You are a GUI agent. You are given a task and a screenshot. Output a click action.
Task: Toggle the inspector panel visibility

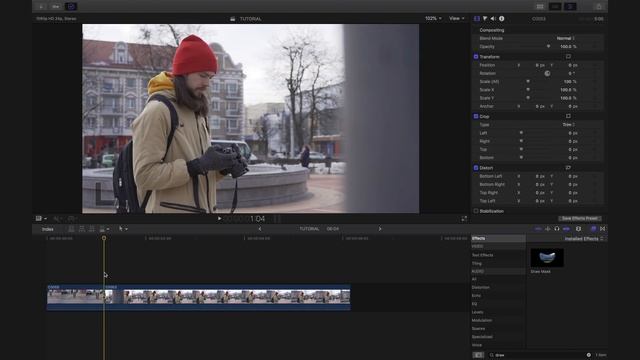coord(570,7)
